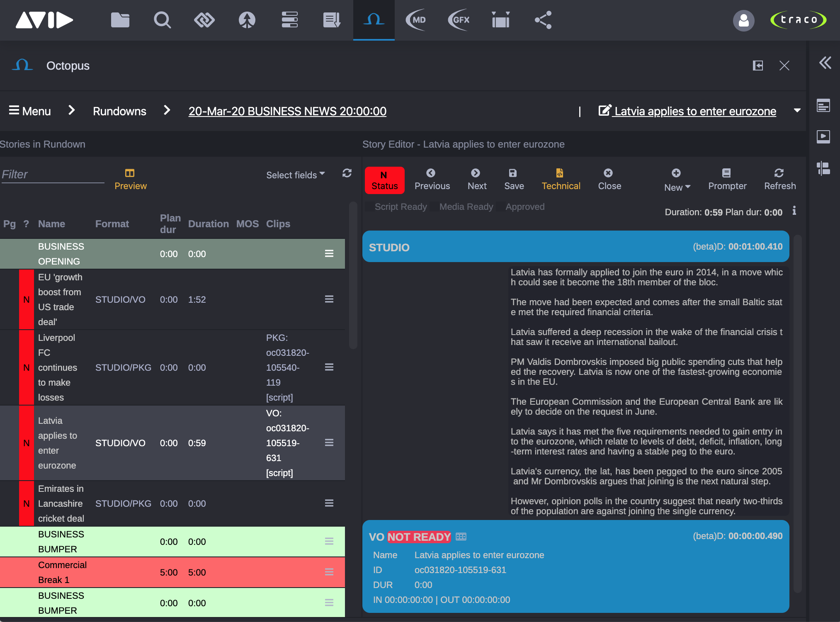This screenshot has width=840, height=622.
Task: Navigate to Rundowns breadcrumb
Action: point(119,111)
